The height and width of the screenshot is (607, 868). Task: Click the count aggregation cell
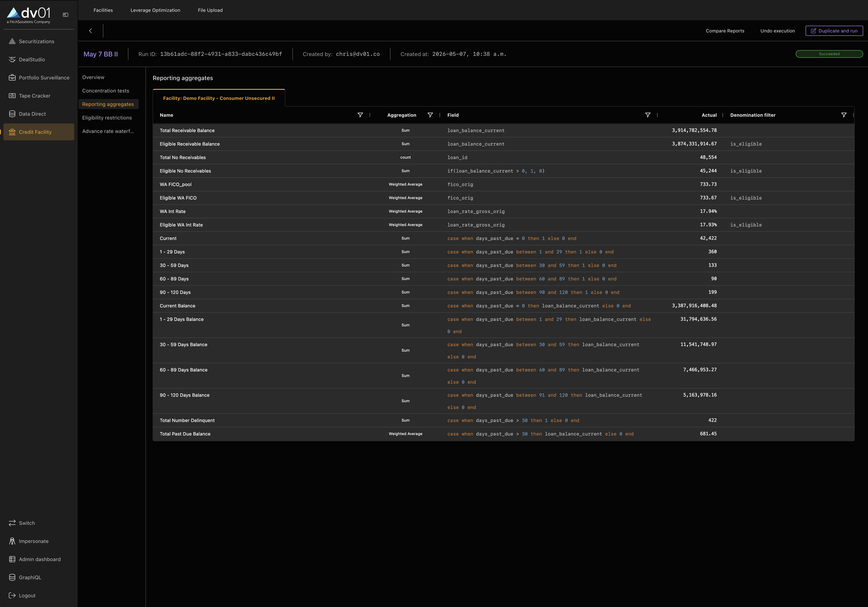tap(406, 158)
